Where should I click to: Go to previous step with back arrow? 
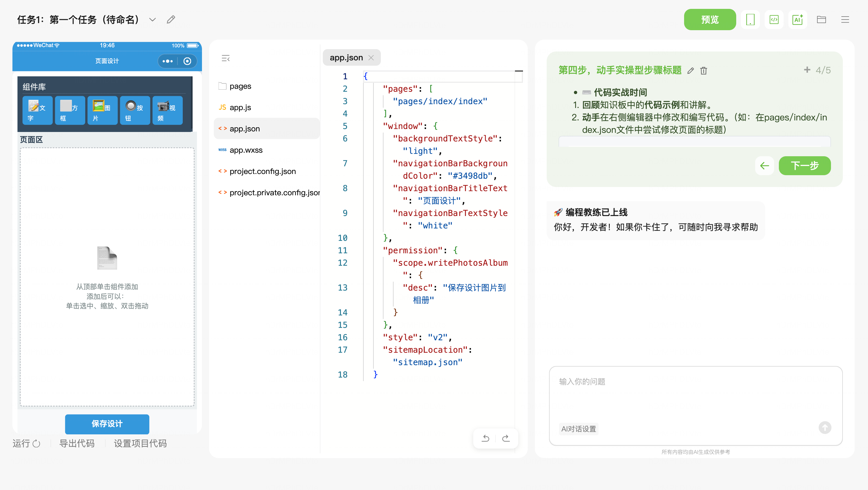coord(764,166)
